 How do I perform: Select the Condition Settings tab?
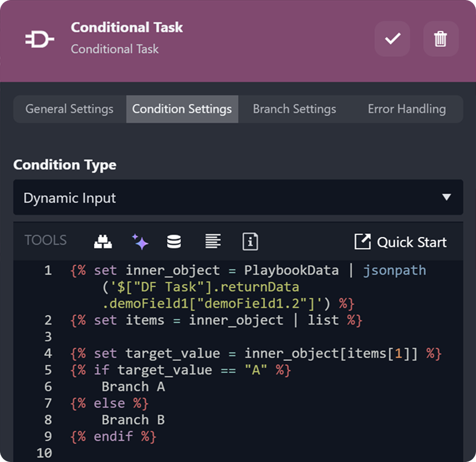pyautogui.click(x=182, y=109)
